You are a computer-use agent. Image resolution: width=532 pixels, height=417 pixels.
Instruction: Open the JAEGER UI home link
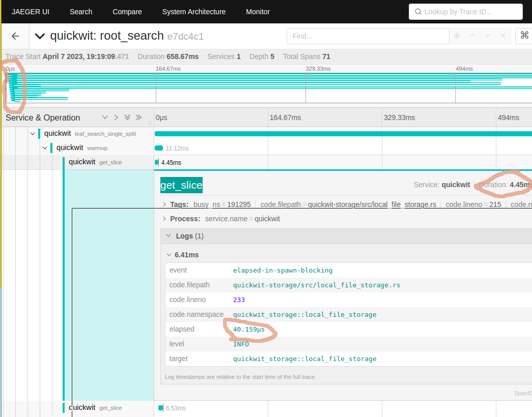coord(31,12)
